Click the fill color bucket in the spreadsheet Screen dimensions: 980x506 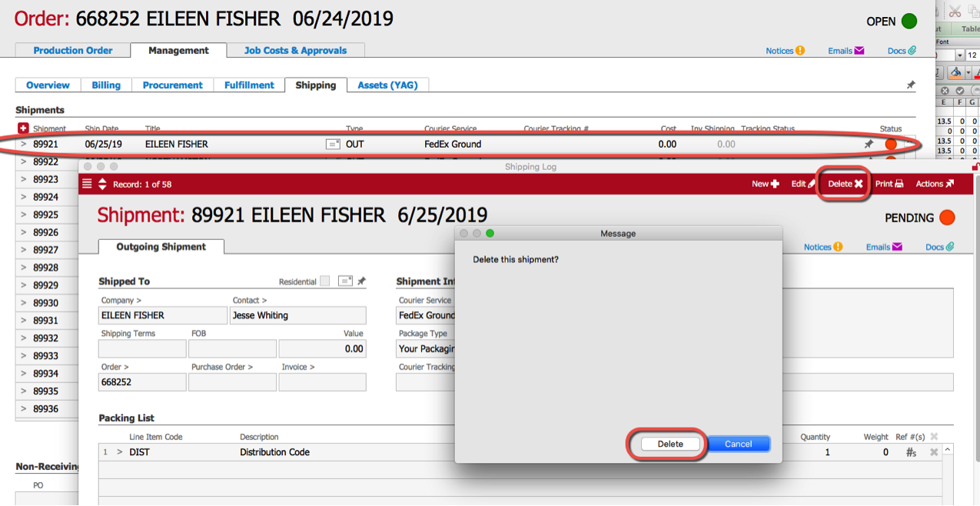pos(955,72)
